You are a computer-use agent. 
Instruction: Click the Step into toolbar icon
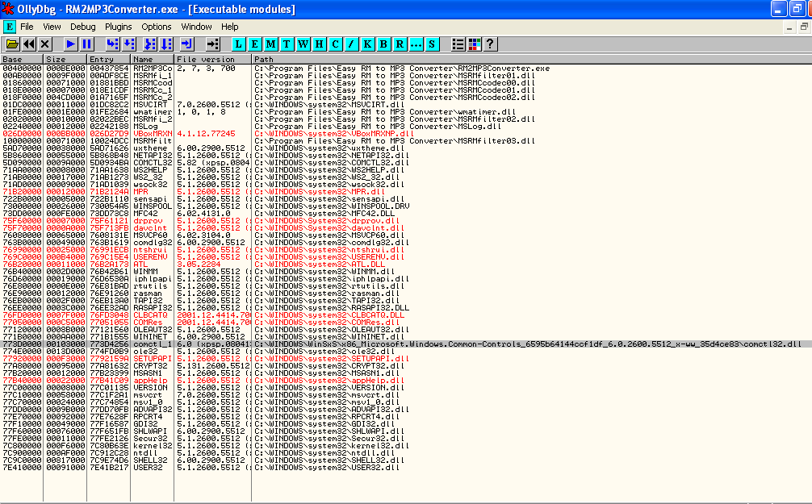point(112,44)
